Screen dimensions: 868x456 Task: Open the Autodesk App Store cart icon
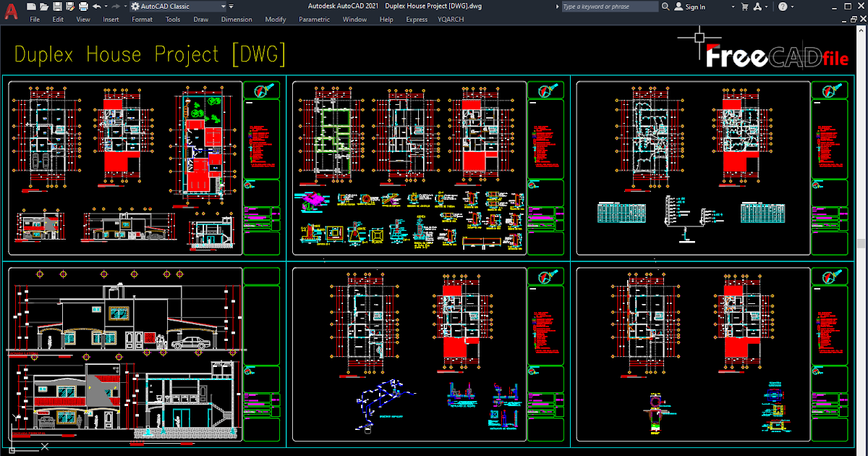tap(745, 7)
